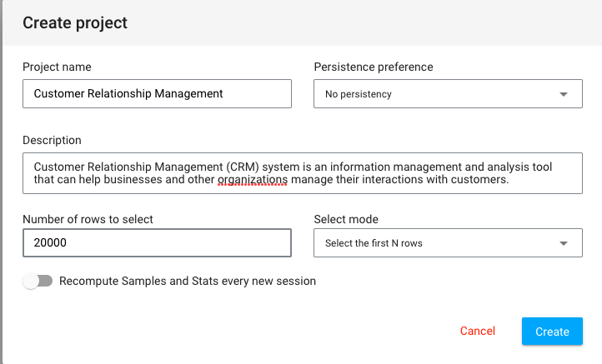602x364 pixels.
Task: Click the arrow beside Select the first N rows
Action: [564, 243]
